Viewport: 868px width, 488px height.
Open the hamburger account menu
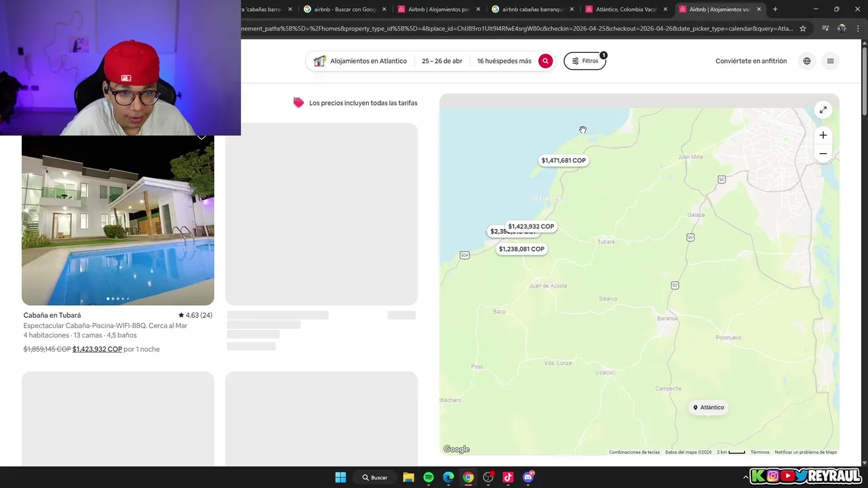pyautogui.click(x=830, y=61)
